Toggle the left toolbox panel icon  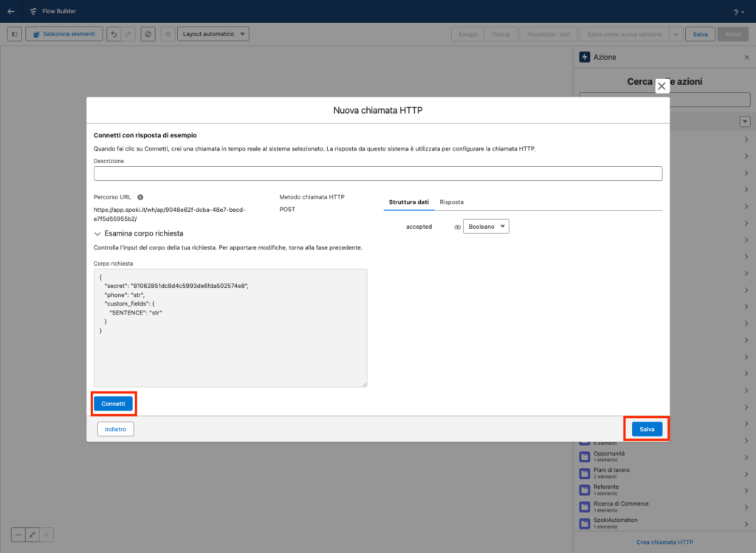coord(15,34)
